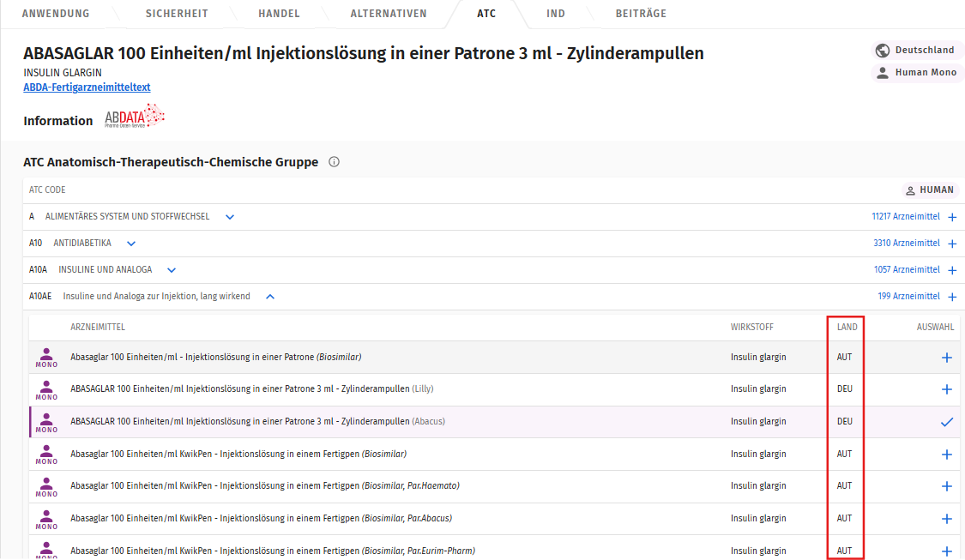
Task: Click Mono icon of KwikPen Par.Haemato row
Action: (x=46, y=487)
